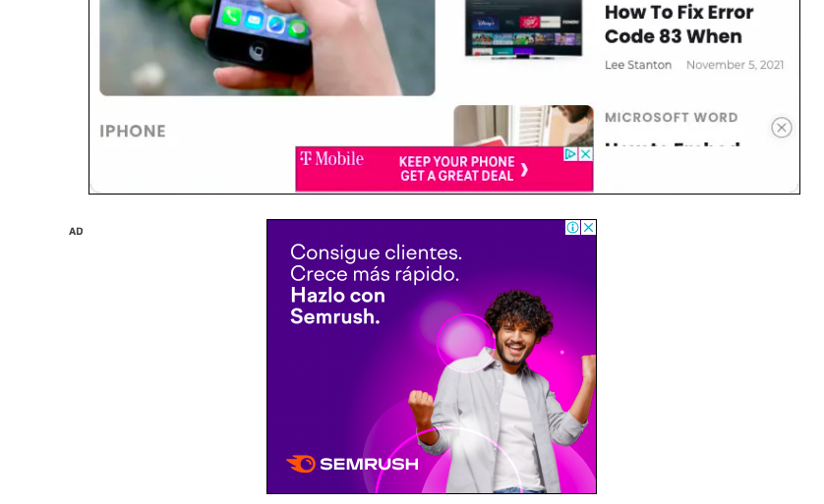Open author Lee Stanton's page

pos(638,65)
